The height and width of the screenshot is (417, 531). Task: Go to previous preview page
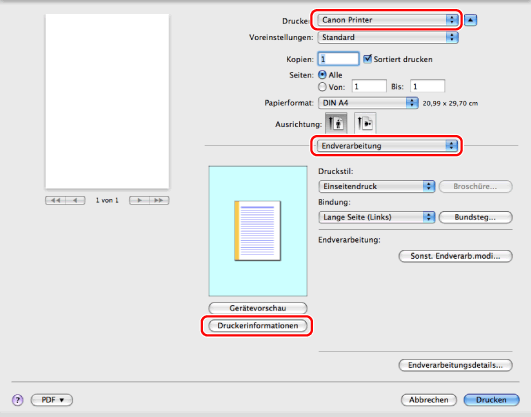(75, 200)
